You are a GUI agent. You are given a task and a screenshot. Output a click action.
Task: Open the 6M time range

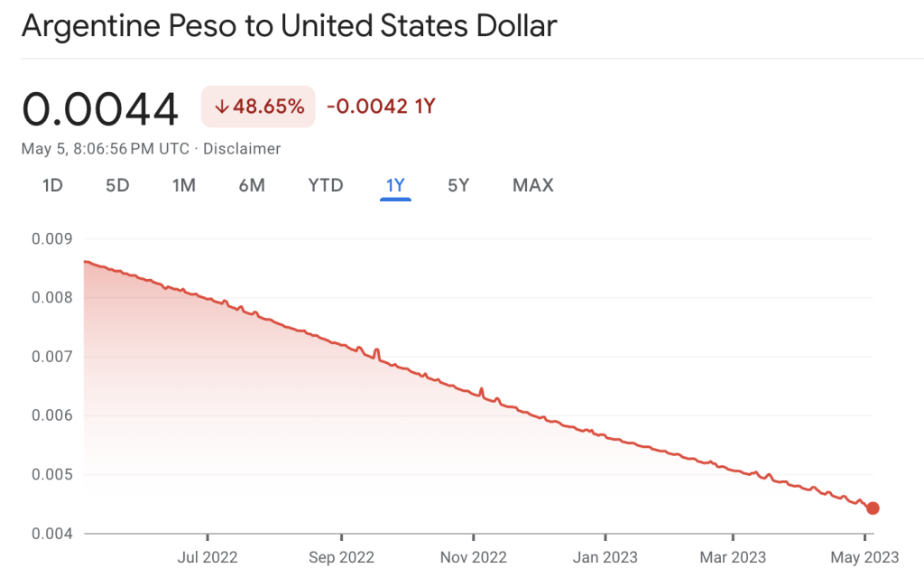click(x=252, y=186)
